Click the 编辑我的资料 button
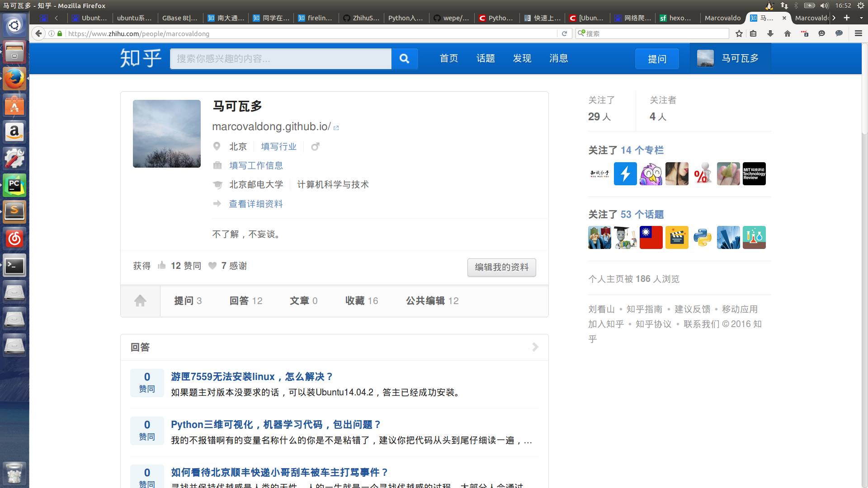868x488 pixels. (x=502, y=267)
